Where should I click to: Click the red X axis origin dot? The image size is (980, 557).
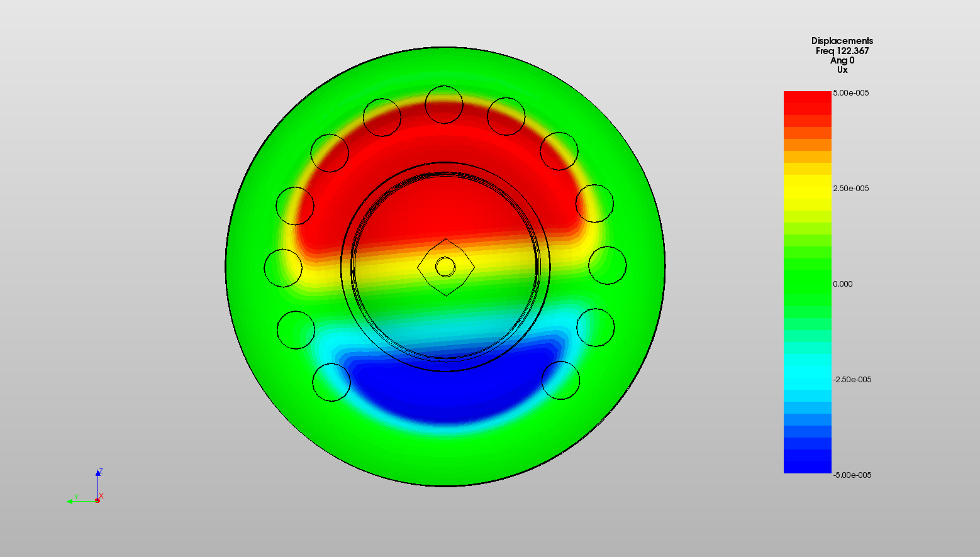(x=97, y=500)
